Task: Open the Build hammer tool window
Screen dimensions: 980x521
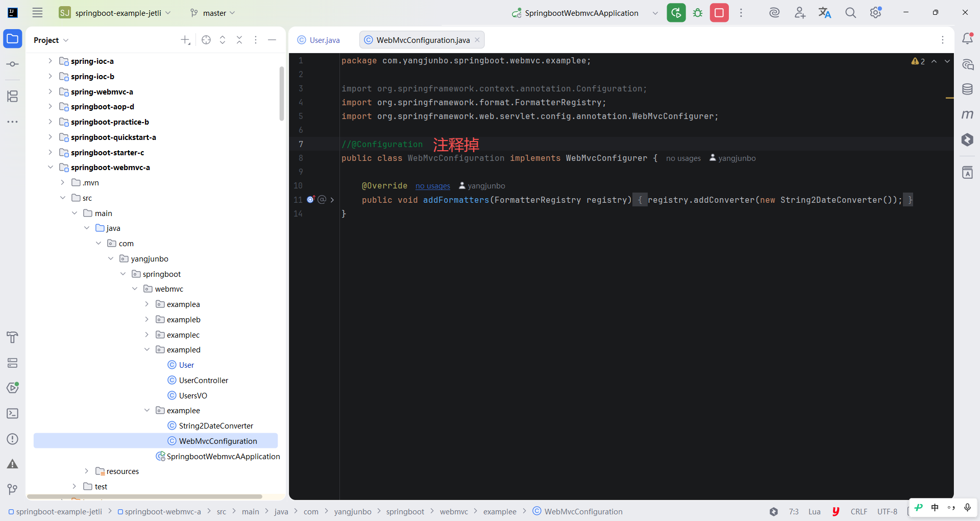Action: pos(13,337)
